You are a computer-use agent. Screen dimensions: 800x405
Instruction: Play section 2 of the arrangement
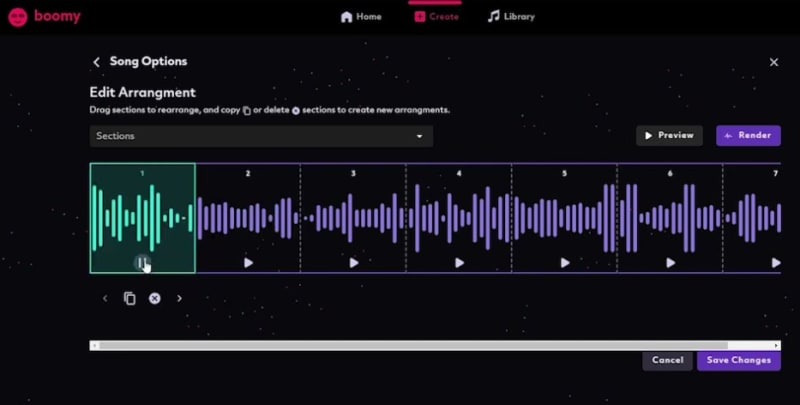click(x=248, y=263)
